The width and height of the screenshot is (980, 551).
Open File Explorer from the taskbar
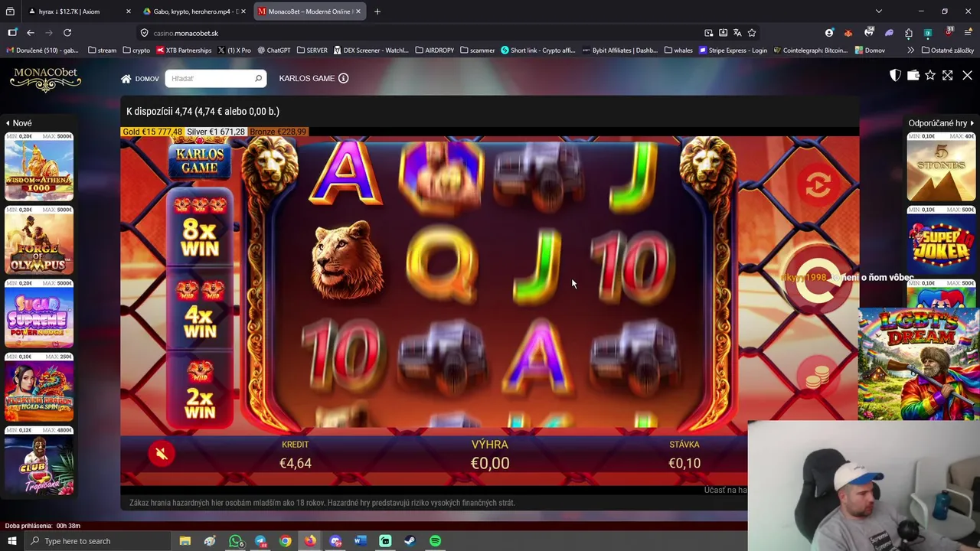pos(185,541)
